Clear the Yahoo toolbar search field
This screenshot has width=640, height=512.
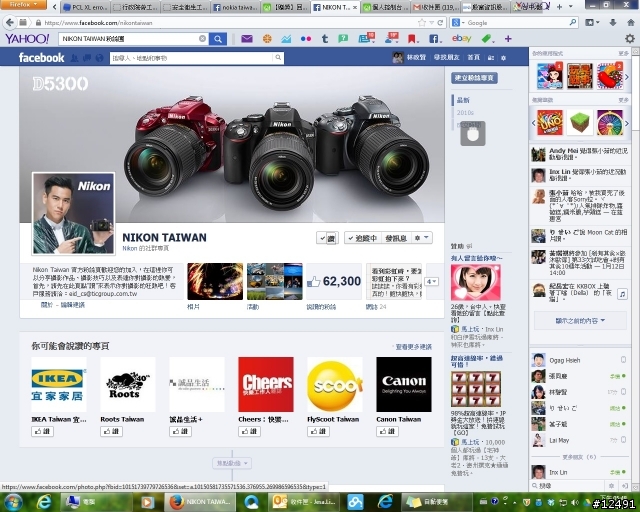[202, 38]
